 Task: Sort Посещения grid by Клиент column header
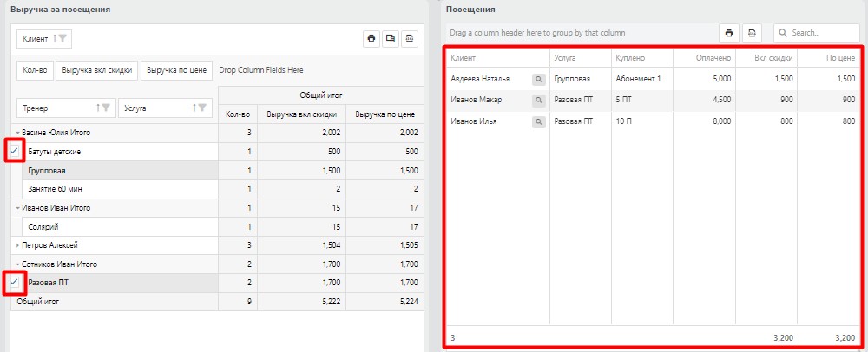tap(497, 58)
